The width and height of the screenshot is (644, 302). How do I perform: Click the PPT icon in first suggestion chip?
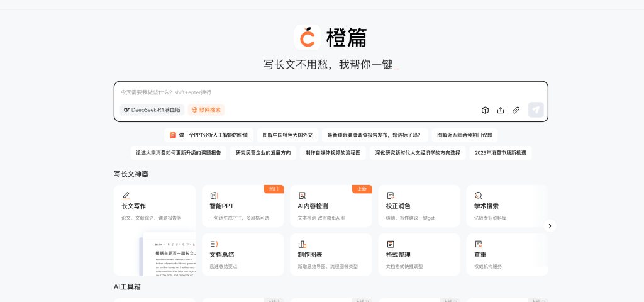[173, 135]
